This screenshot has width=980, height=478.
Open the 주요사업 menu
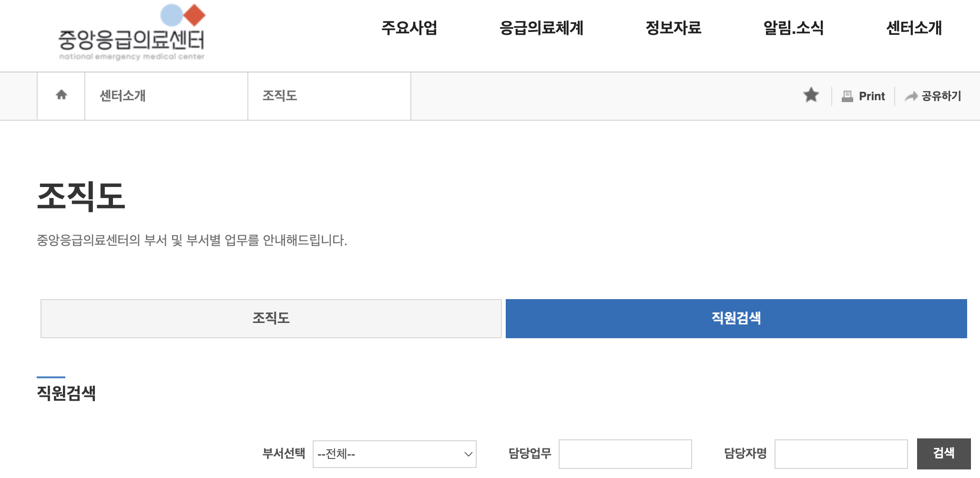pos(410,29)
